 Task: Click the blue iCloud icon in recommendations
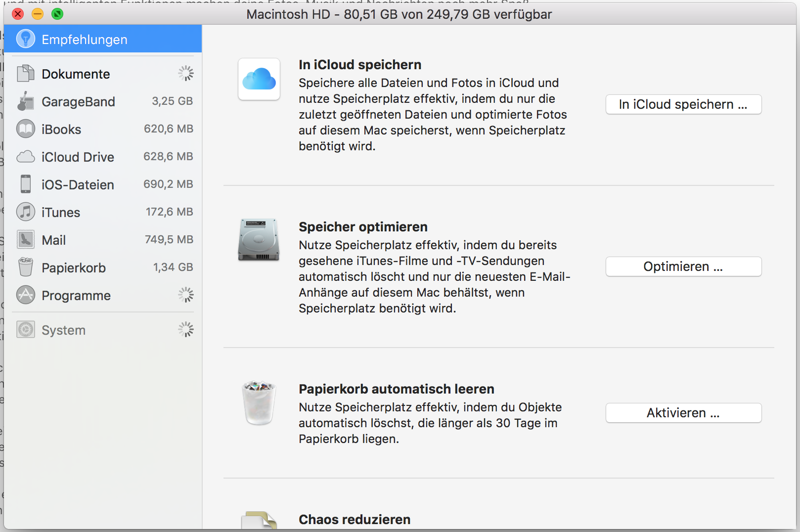(x=259, y=79)
